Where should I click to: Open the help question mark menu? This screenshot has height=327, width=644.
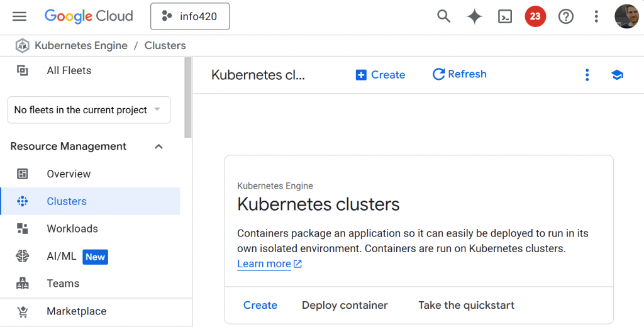tap(566, 16)
